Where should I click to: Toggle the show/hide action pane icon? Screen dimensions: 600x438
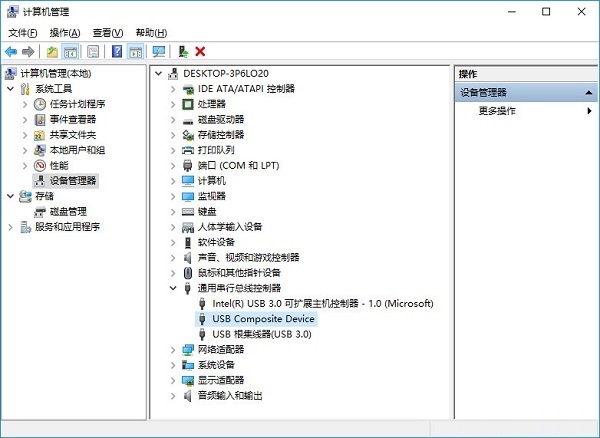pyautogui.click(x=136, y=51)
